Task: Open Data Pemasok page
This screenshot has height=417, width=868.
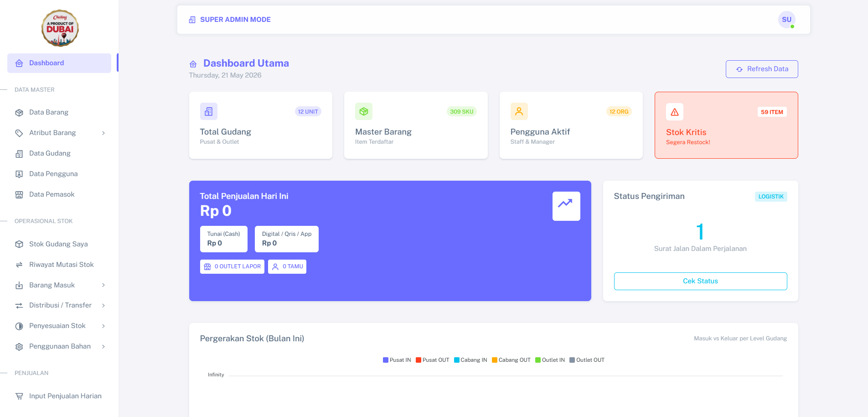Action: 59,194
